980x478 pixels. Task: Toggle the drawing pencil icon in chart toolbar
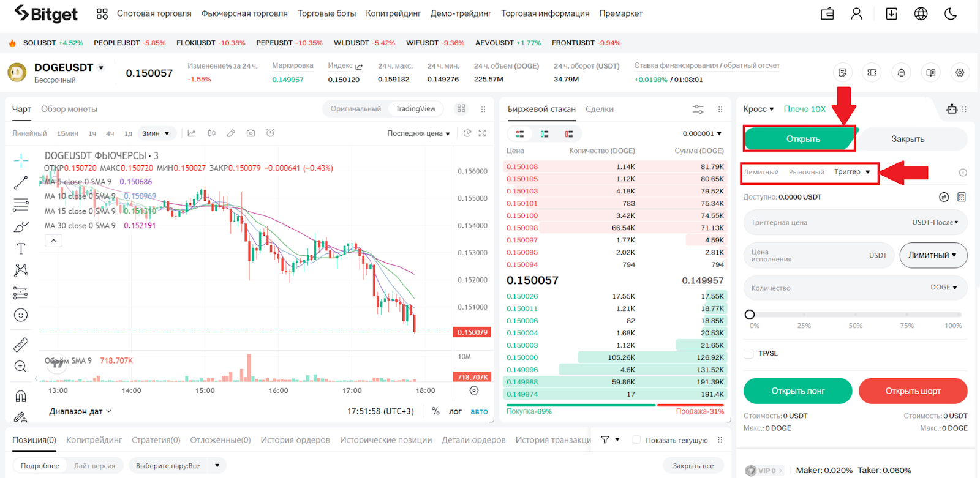(231, 133)
